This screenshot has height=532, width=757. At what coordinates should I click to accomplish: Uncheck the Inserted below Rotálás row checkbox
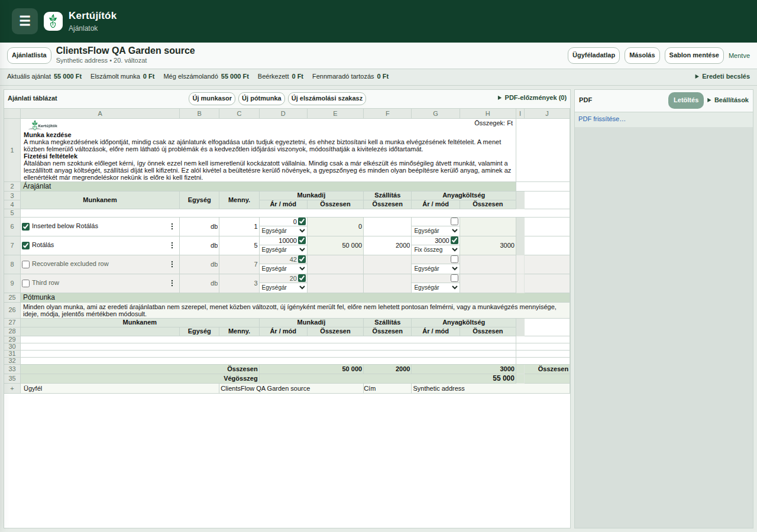tap(26, 226)
